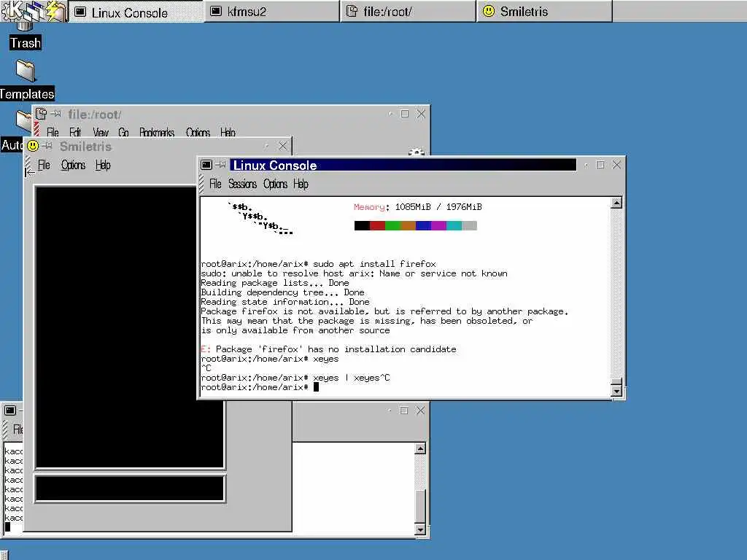
Task: Open the lightning-bolt folder icon in the panel
Action: click(56, 10)
